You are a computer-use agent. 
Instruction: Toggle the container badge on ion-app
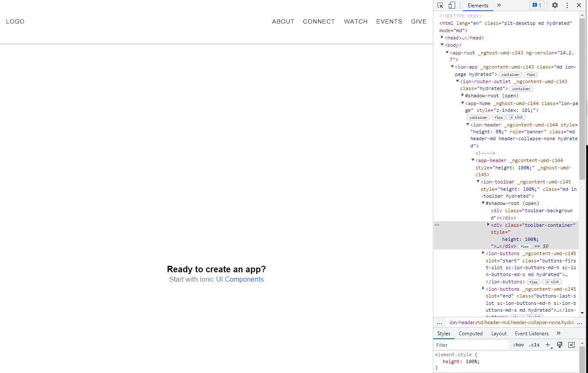click(x=510, y=75)
